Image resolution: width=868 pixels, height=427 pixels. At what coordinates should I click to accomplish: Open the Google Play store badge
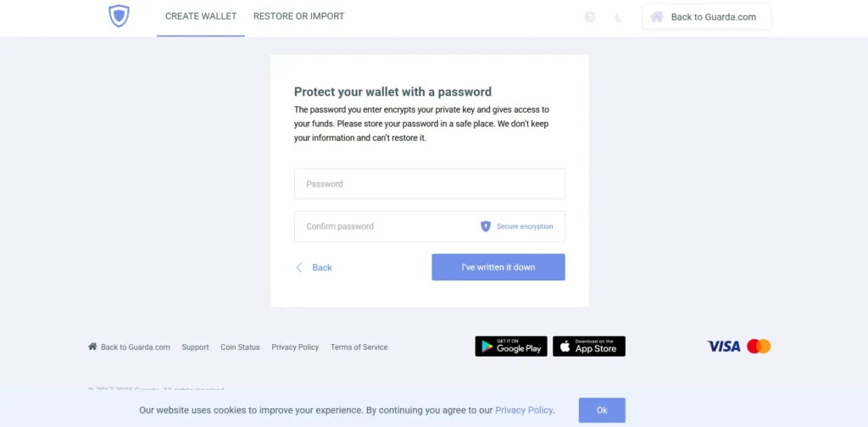511,347
